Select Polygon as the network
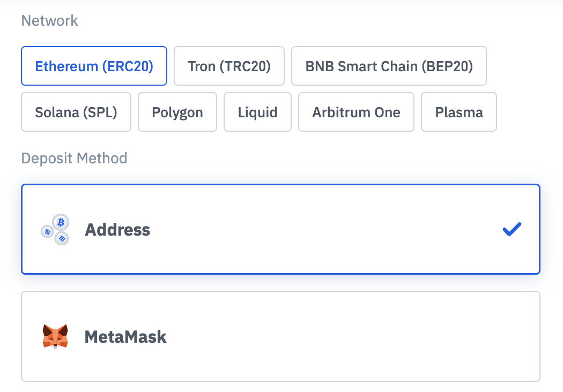This screenshot has width=563, height=392. click(x=177, y=112)
